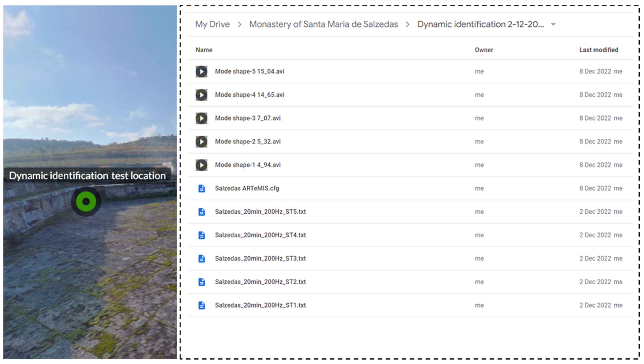The height and width of the screenshot is (364, 644).
Task: Click breadcrumb chevron after My Drive
Action: (239, 25)
